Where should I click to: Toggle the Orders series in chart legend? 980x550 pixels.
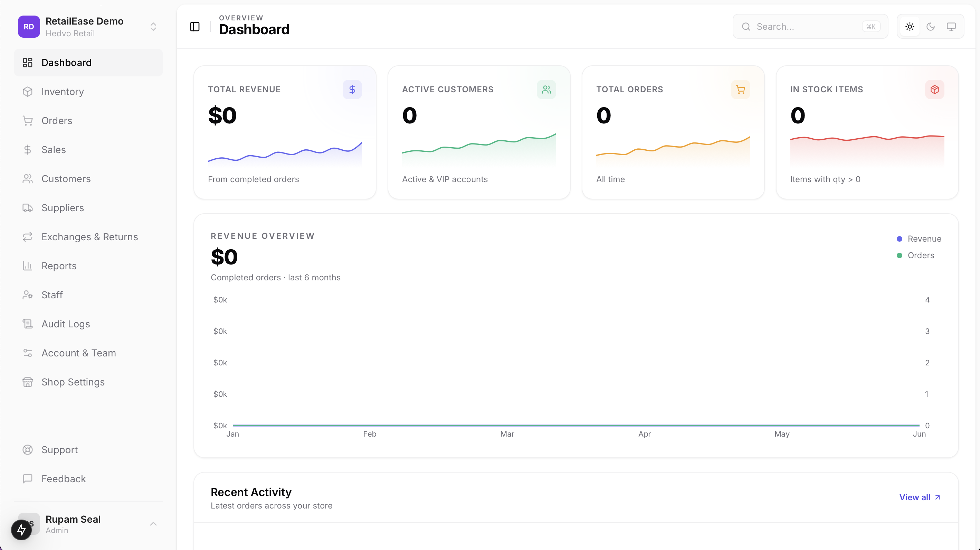tap(915, 255)
